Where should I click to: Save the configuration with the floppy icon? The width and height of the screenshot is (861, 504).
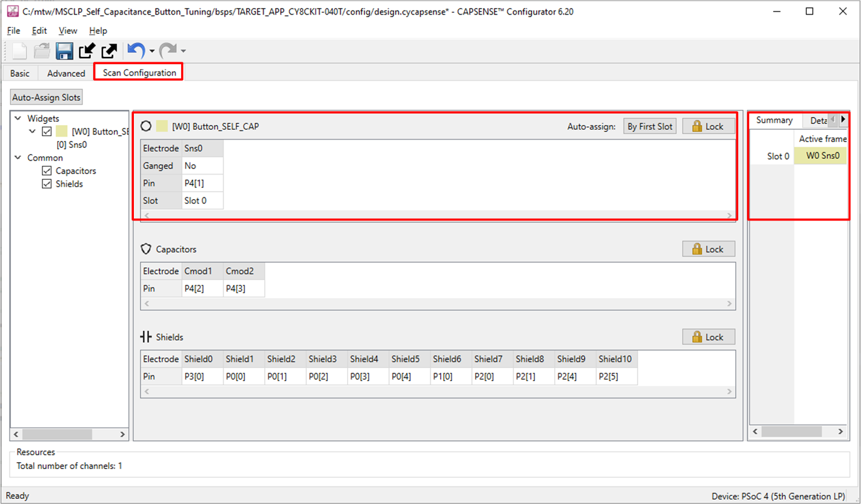pyautogui.click(x=64, y=51)
